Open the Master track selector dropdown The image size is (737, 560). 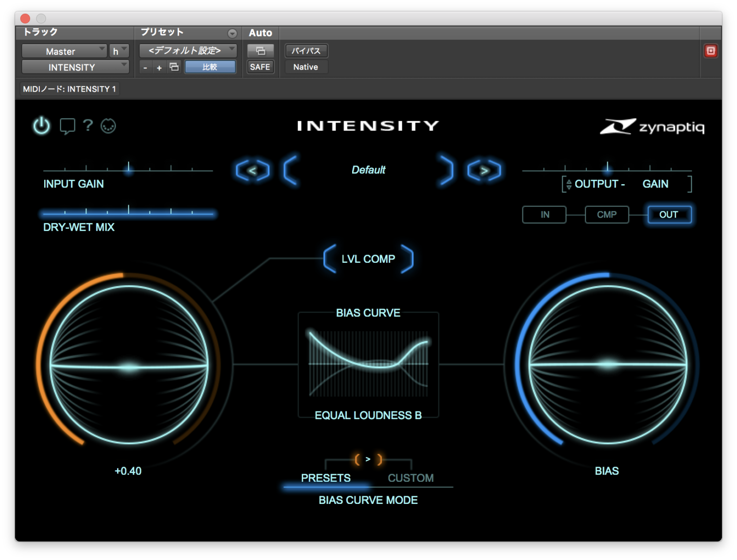[x=64, y=51]
